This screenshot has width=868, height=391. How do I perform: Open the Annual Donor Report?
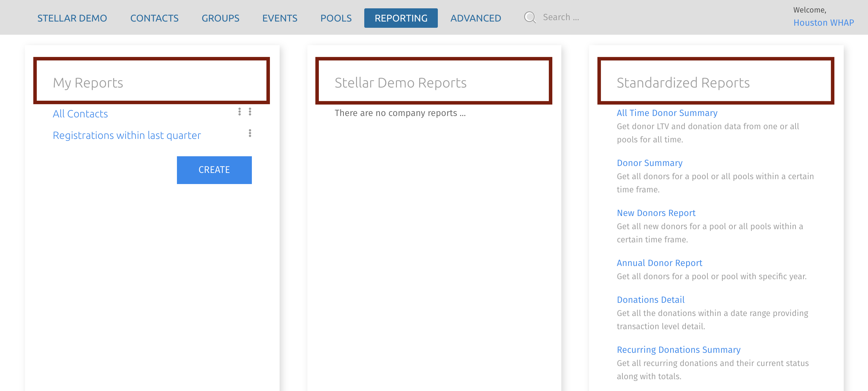[659, 263]
